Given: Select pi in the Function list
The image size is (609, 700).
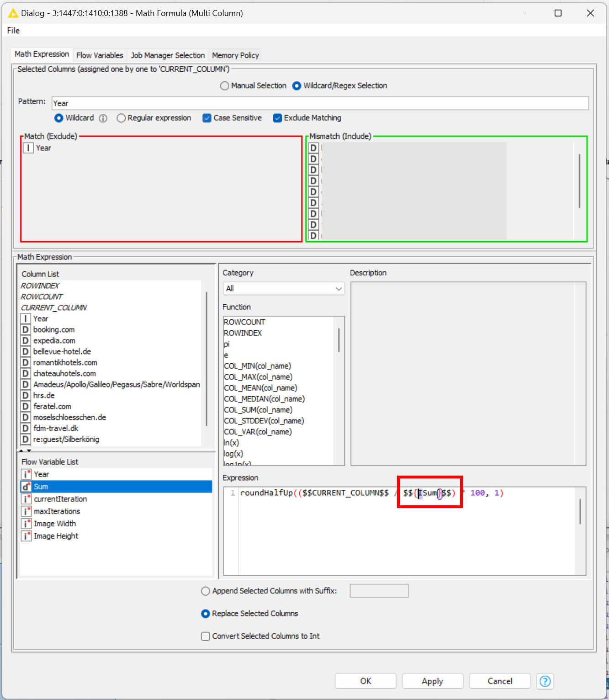Looking at the screenshot, I should click(227, 344).
